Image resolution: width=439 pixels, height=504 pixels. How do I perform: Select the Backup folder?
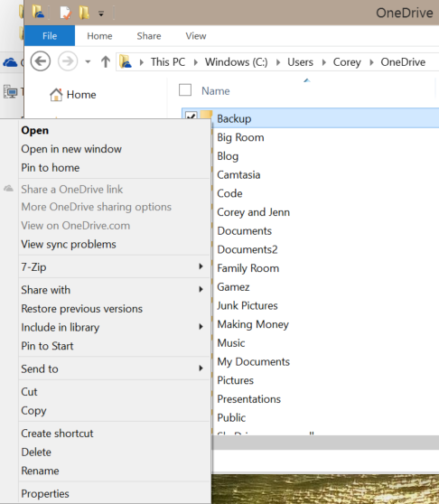pyautogui.click(x=234, y=118)
